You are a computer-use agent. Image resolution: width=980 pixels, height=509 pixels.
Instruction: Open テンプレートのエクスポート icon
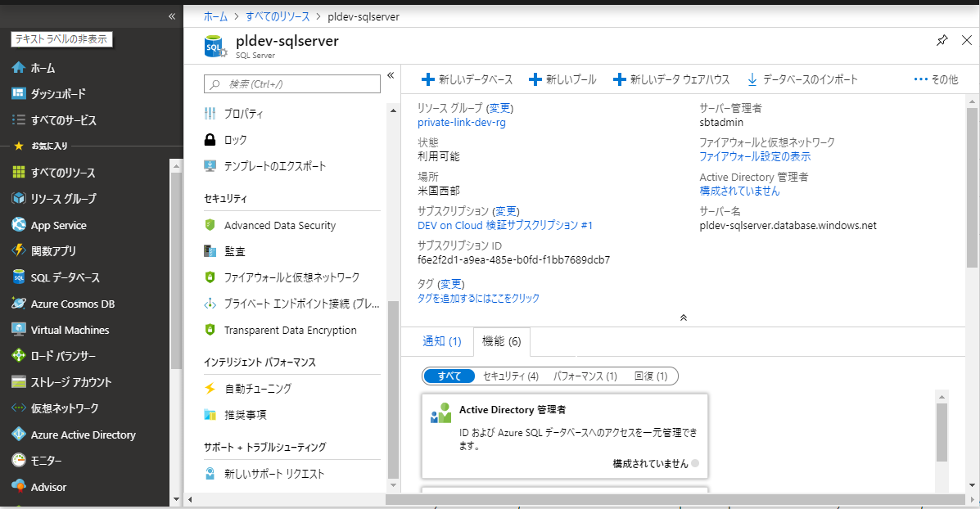210,166
